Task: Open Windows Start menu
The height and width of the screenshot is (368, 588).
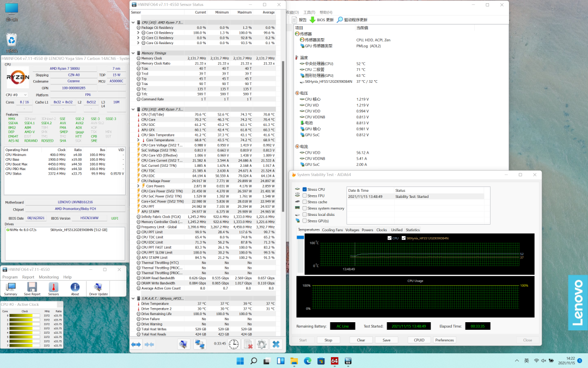Action: (x=240, y=361)
